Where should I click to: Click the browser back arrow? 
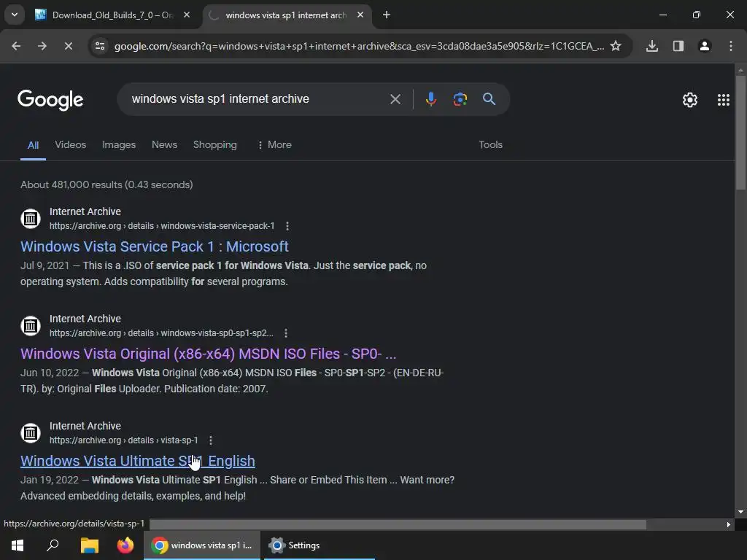(x=16, y=46)
